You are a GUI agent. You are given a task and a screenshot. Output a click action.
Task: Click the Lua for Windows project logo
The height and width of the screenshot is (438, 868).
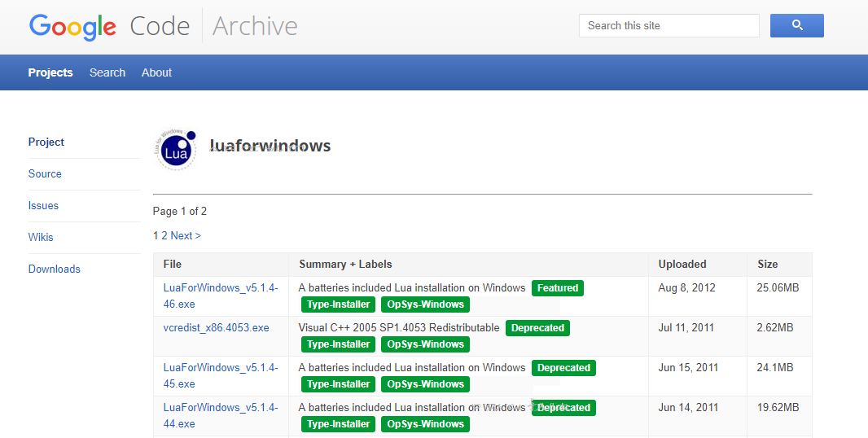click(x=175, y=149)
